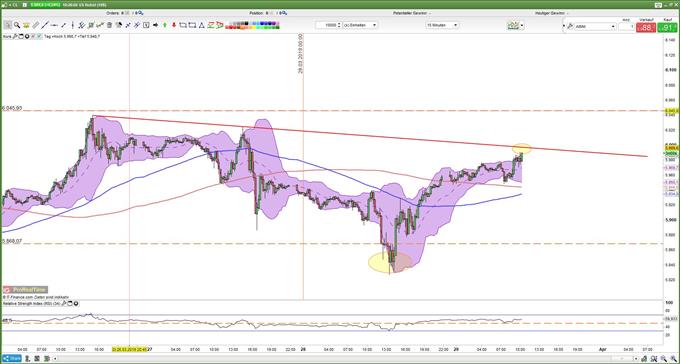Select the red-green channel drawing tool

(x=210, y=25)
